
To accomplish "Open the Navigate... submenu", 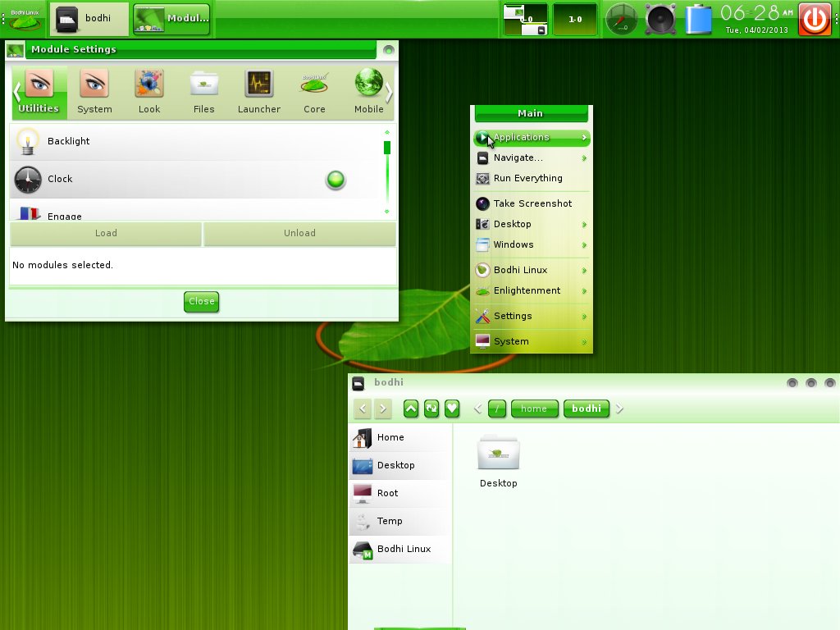I will [x=532, y=158].
